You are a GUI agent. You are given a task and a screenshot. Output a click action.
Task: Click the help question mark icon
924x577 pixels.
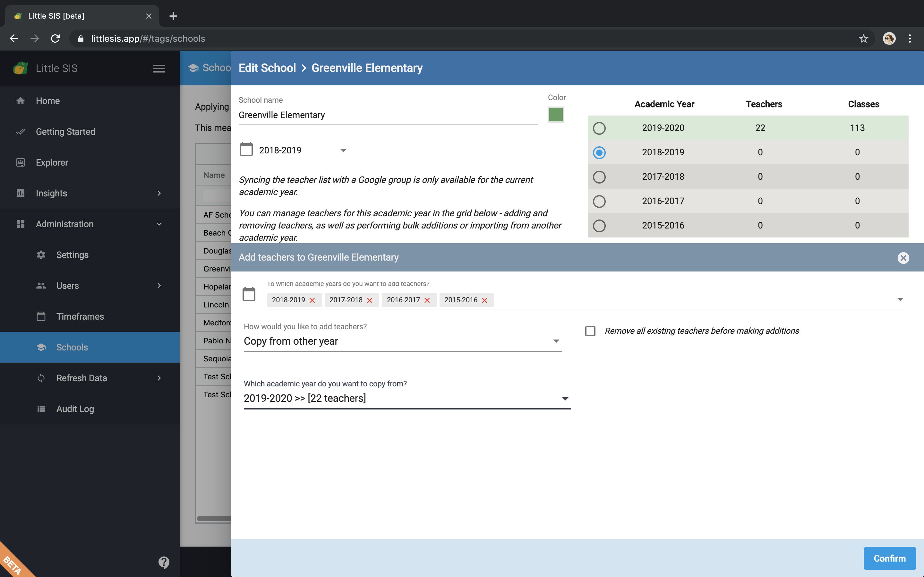coord(164,562)
